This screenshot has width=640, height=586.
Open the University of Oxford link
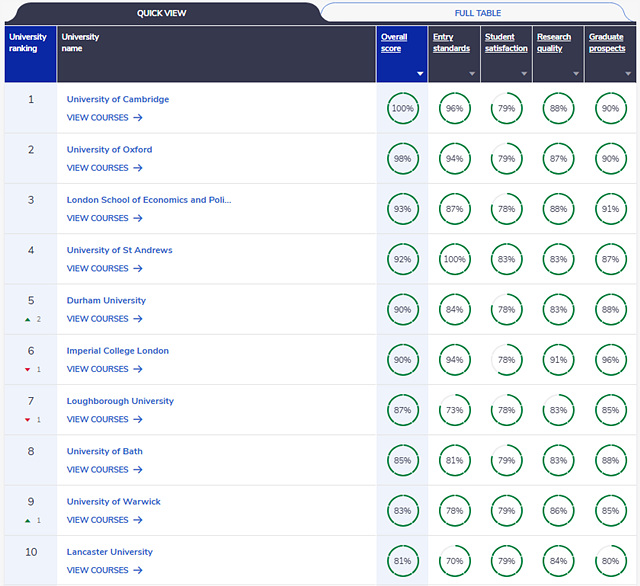(x=109, y=150)
